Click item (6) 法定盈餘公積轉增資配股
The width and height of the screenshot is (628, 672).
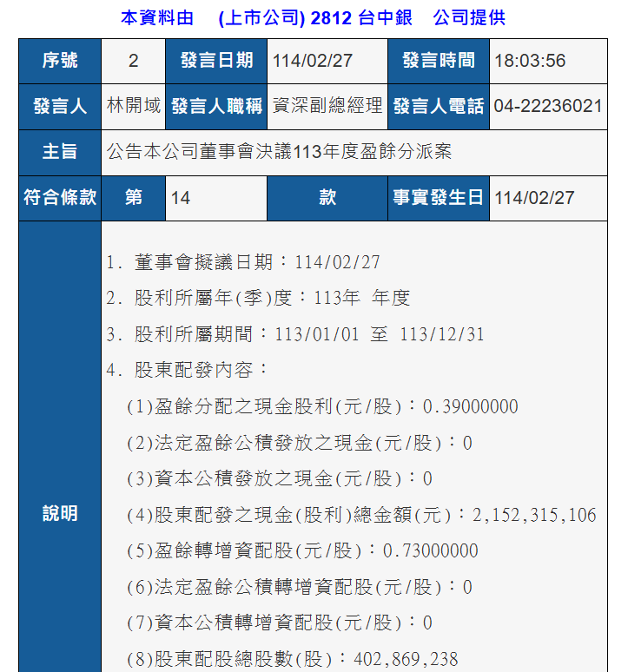[x=300, y=587]
